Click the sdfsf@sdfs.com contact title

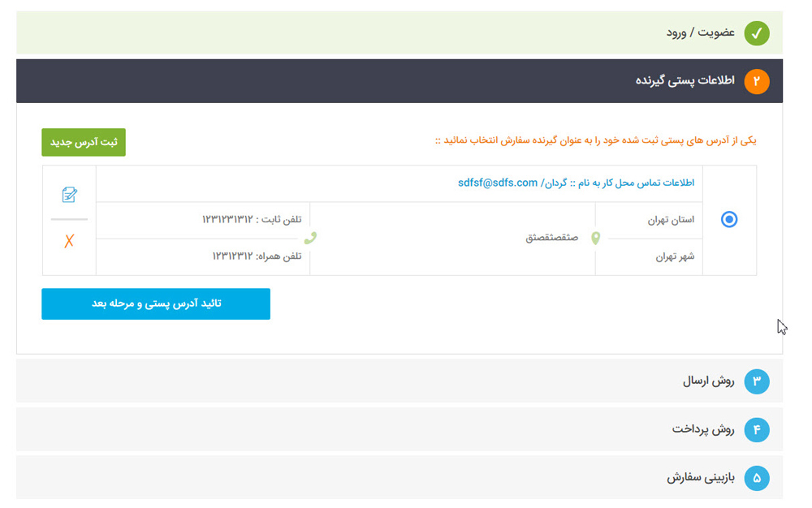tap(576, 183)
